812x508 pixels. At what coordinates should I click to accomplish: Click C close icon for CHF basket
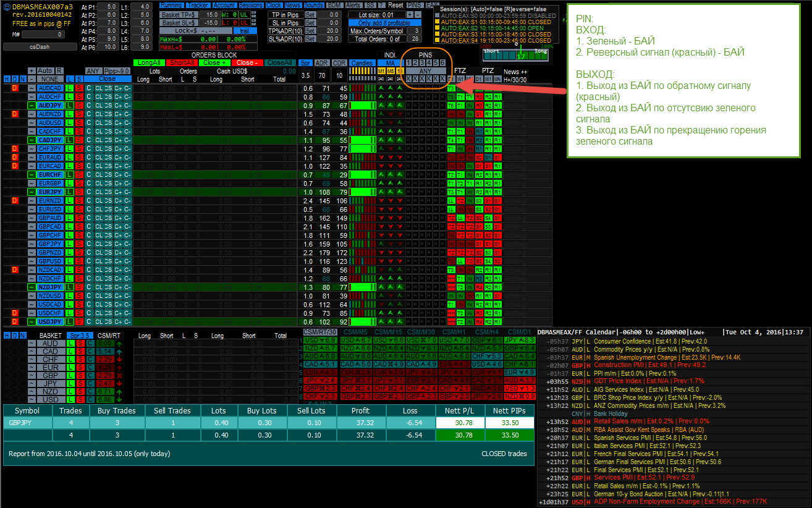click(x=90, y=360)
